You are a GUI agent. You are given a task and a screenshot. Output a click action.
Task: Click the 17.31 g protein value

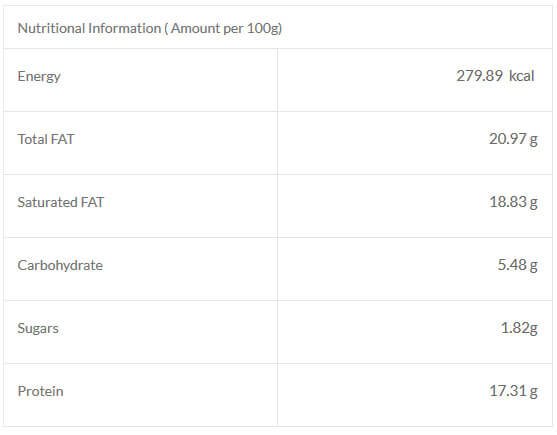pyautogui.click(x=513, y=391)
